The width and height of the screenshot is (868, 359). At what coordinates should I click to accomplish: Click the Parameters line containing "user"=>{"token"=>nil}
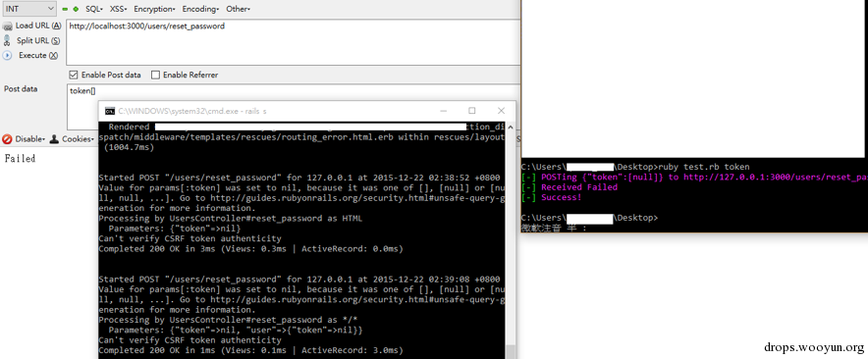(x=236, y=331)
